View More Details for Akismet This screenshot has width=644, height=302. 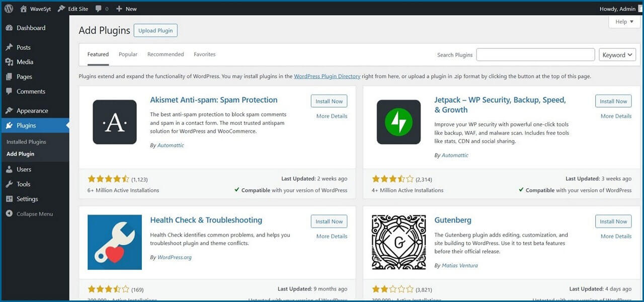click(332, 116)
